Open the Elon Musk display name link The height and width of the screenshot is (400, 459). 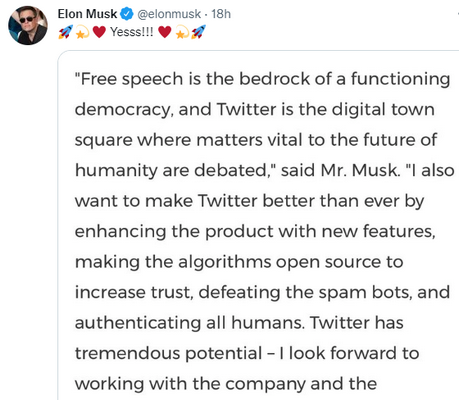[88, 14]
